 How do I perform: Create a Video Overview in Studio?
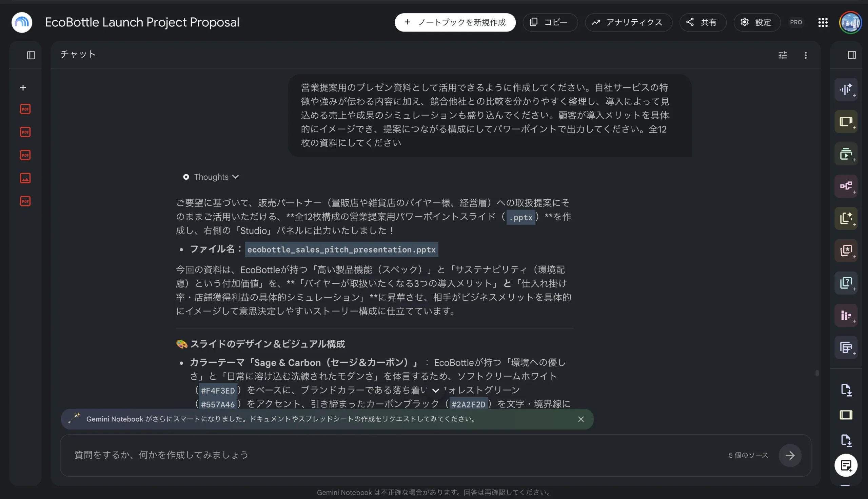coord(846,154)
